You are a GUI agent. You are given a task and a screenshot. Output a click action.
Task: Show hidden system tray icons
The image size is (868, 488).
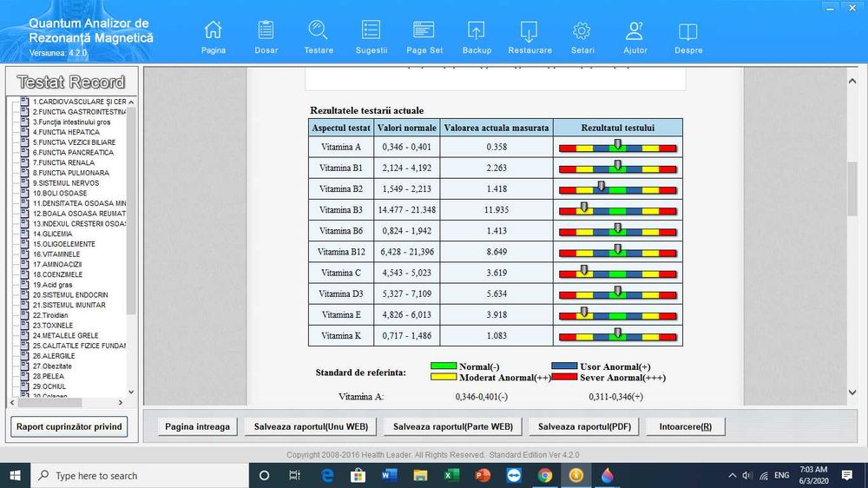[733, 475]
